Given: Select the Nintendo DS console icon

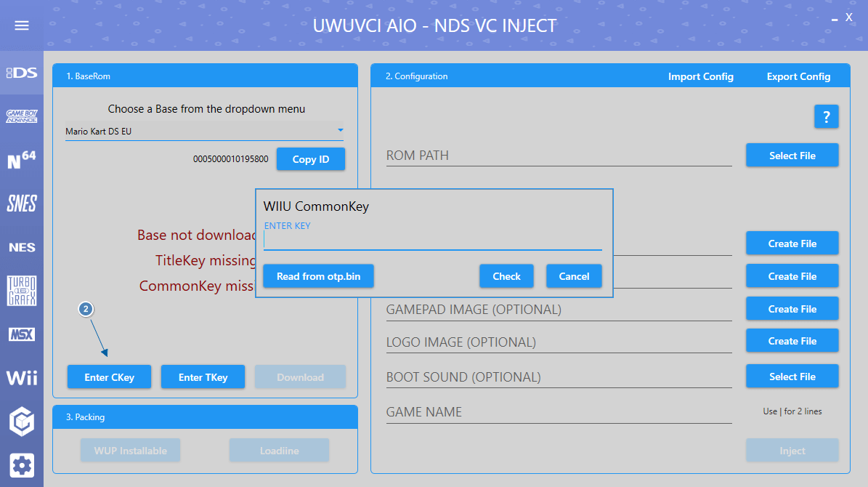Looking at the screenshot, I should (x=22, y=73).
